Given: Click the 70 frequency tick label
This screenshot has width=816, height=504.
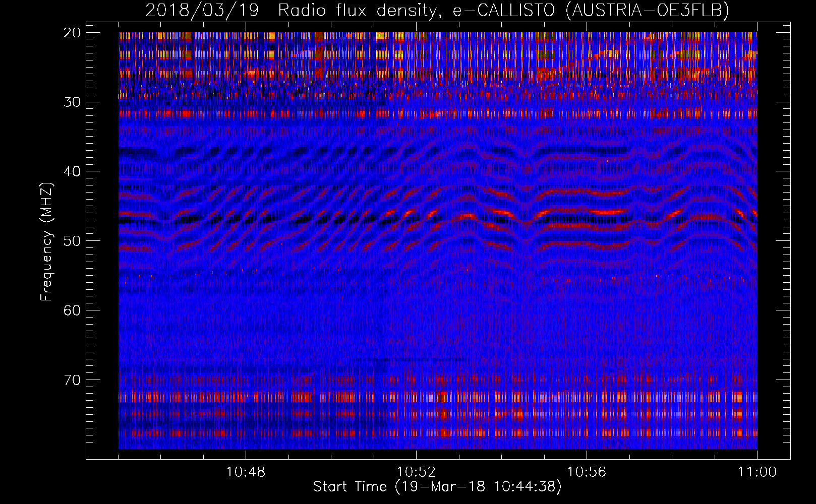Looking at the screenshot, I should [72, 380].
